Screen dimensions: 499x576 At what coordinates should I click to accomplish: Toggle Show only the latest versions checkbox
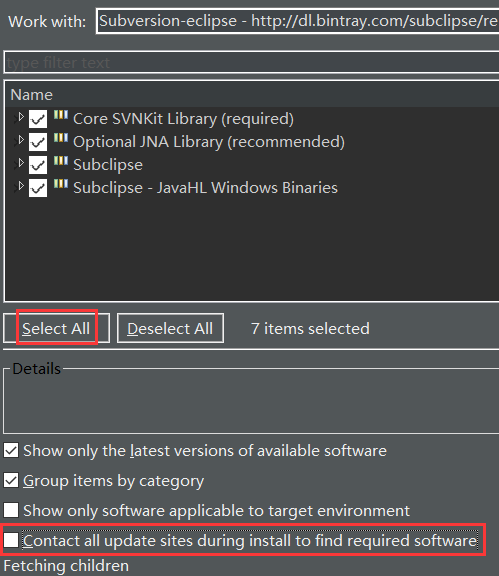click(11, 450)
